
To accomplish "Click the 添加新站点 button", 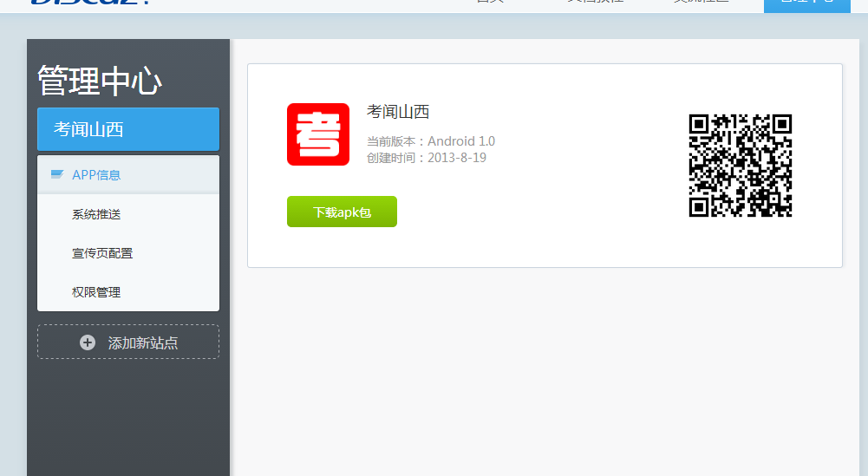I will click(x=128, y=342).
